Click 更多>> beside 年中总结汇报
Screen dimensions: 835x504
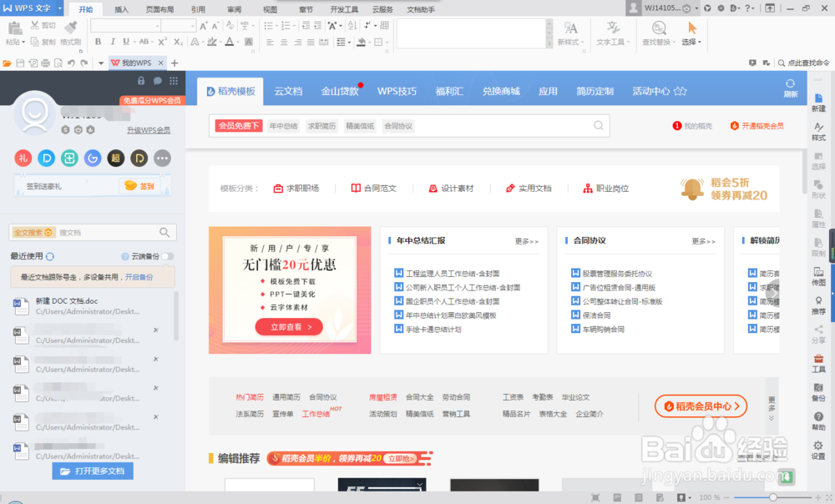tap(527, 241)
